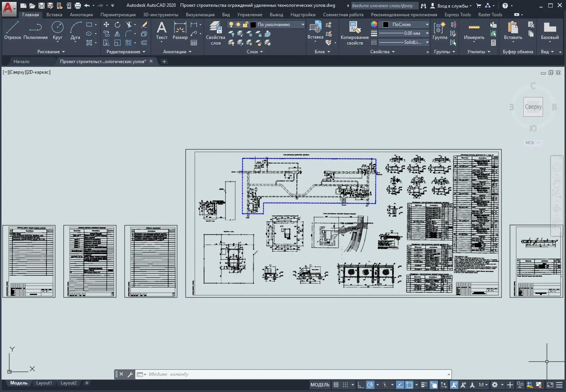
Task: Click Копирование свойств match properties
Action: tap(355, 33)
